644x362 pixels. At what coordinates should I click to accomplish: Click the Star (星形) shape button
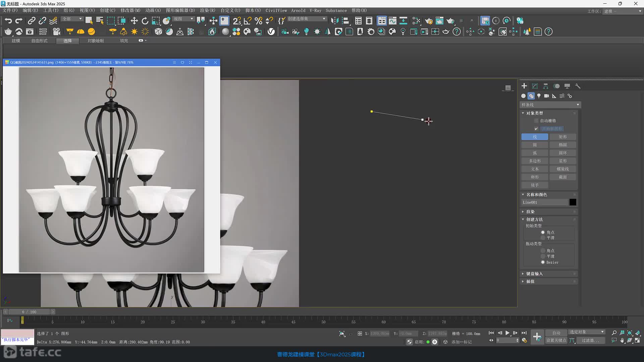pyautogui.click(x=563, y=161)
